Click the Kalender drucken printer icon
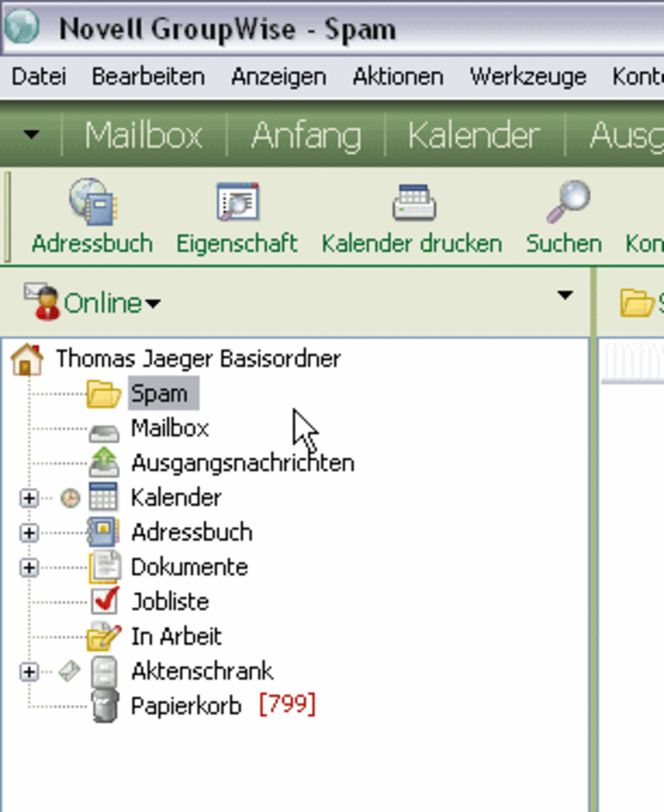This screenshot has height=812, width=664. pos(414,203)
